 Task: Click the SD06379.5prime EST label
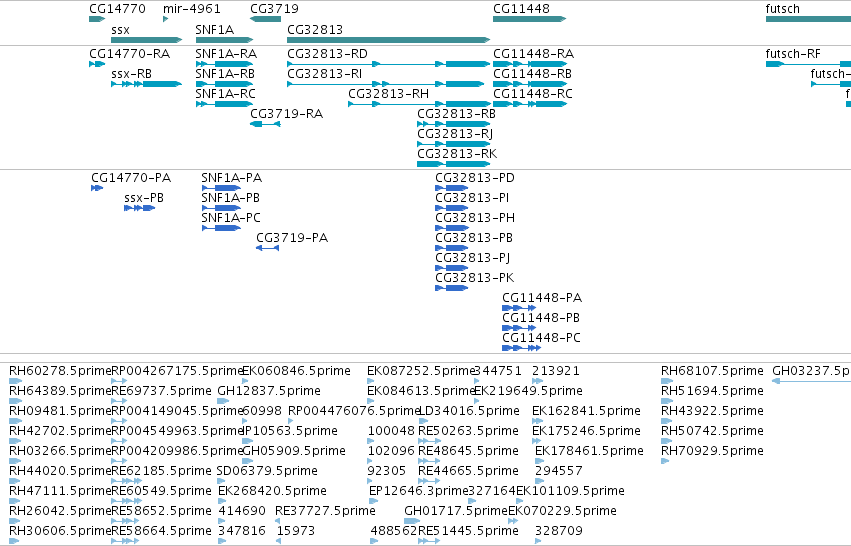[267, 472]
